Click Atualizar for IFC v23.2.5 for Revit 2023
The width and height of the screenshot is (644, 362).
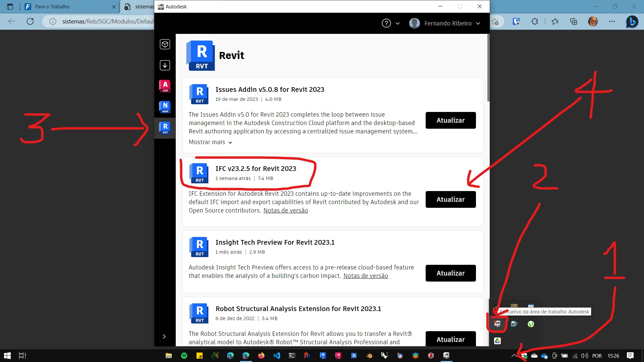(x=450, y=199)
